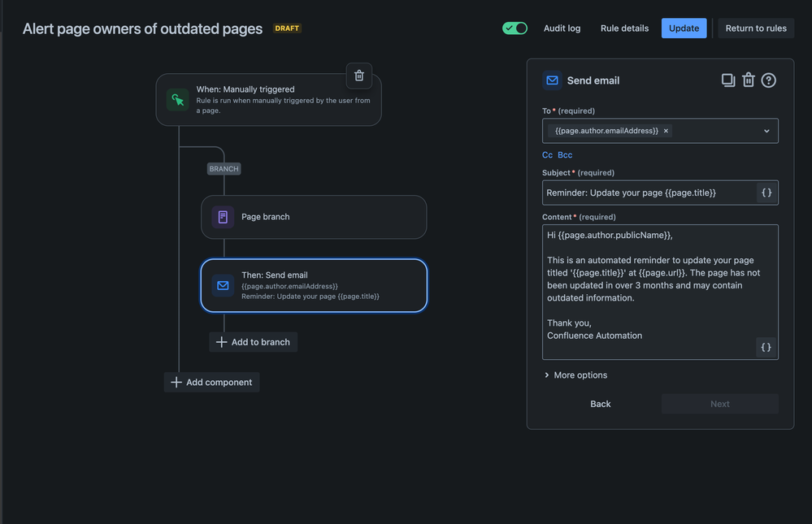The height and width of the screenshot is (524, 812).
Task: Insert smart value in Content field
Action: tap(766, 348)
